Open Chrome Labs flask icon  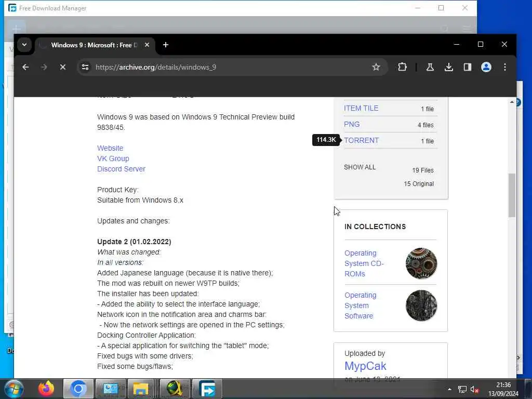(430, 67)
